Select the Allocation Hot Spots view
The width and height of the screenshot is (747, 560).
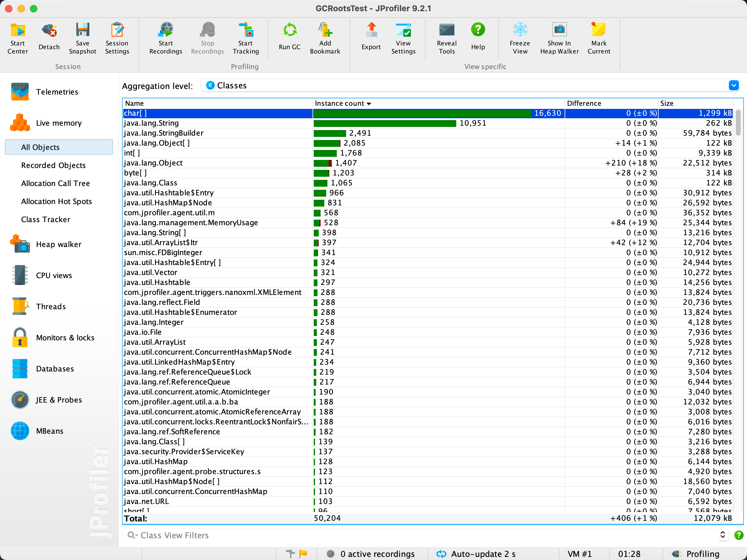(56, 201)
